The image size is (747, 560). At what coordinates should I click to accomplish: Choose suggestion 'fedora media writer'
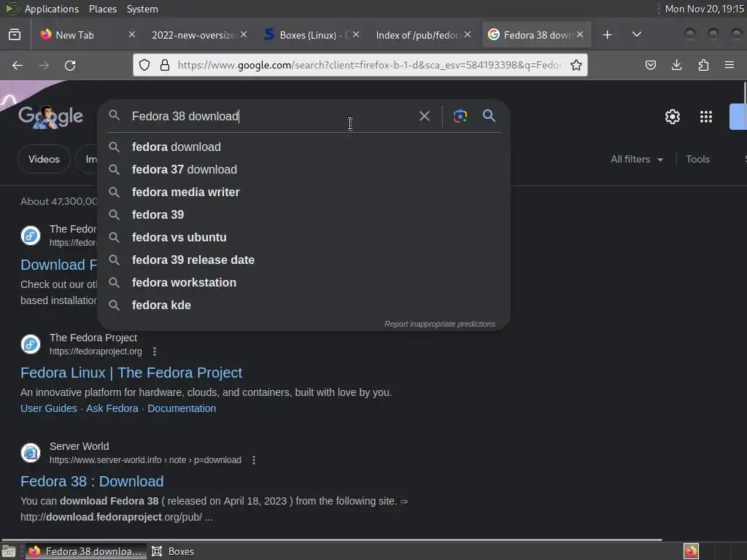pos(304,192)
